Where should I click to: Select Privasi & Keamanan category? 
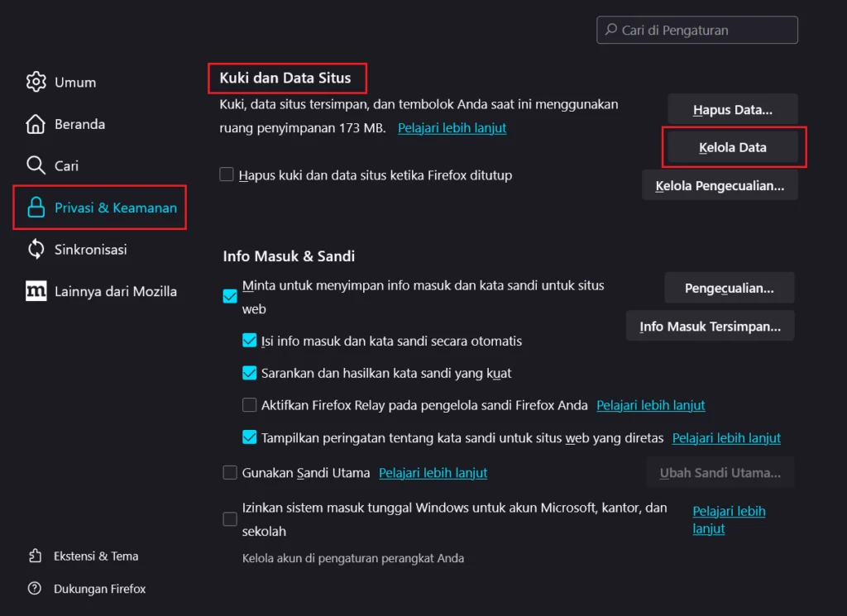point(116,208)
